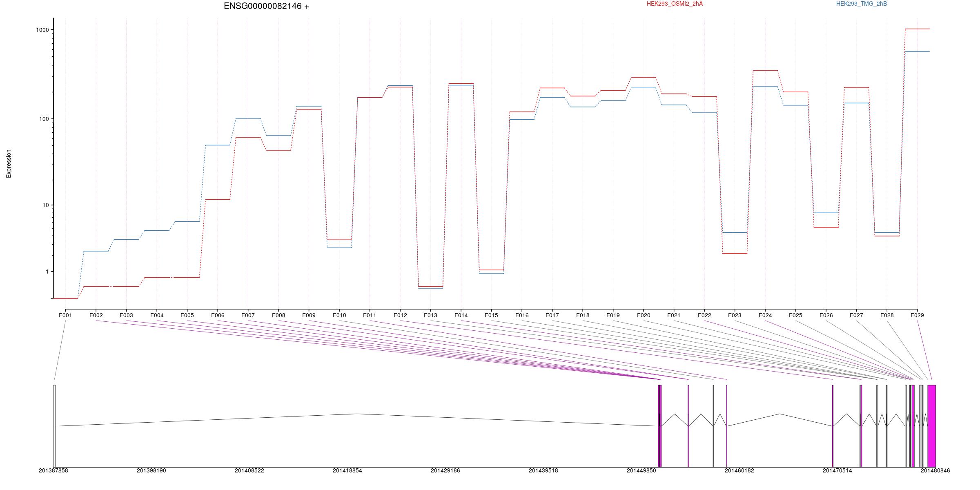The height and width of the screenshot is (490, 980).
Task: Click exon label E001
Action: pyautogui.click(x=65, y=315)
